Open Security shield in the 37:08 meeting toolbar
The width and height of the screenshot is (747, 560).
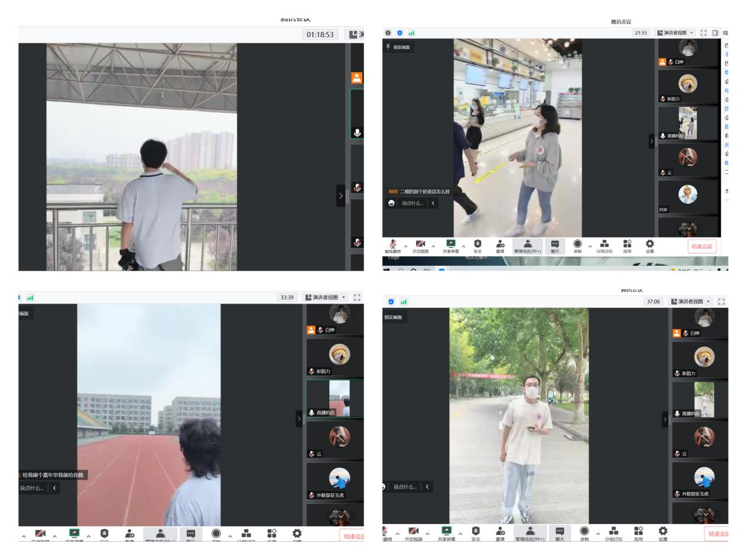[x=476, y=533]
